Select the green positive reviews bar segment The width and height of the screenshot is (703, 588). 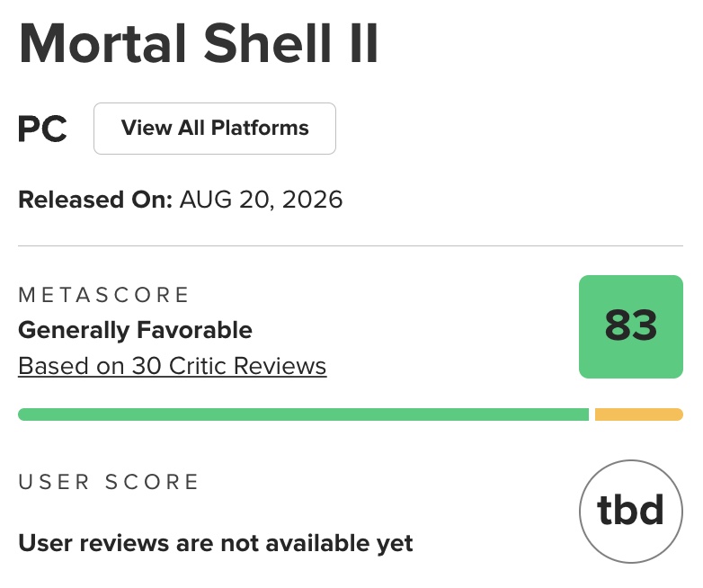pyautogui.click(x=303, y=414)
